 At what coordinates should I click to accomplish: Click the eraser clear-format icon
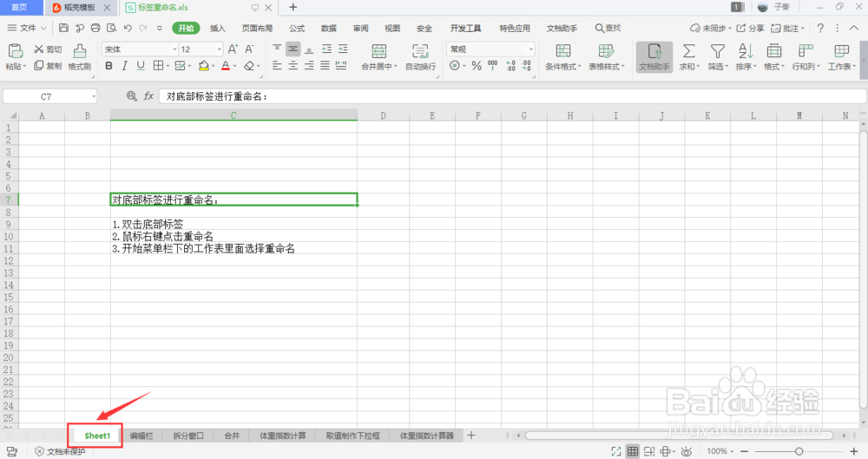click(249, 66)
